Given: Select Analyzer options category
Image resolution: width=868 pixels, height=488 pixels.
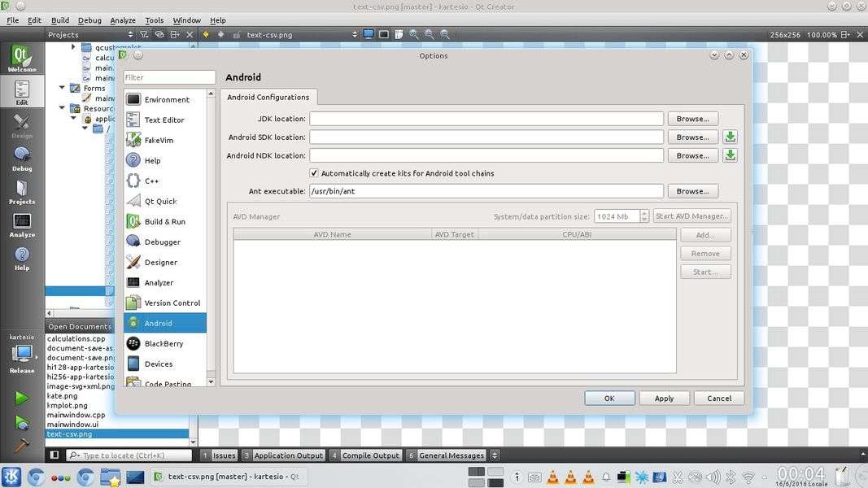Looking at the screenshot, I should point(165,283).
